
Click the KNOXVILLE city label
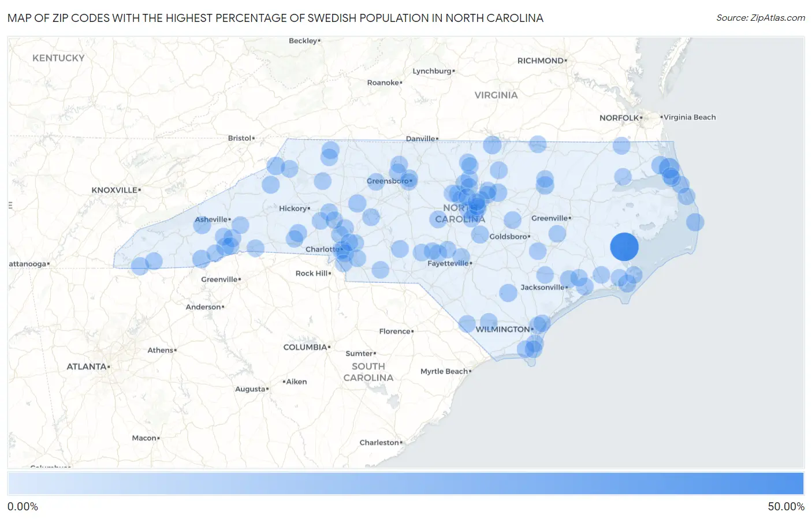[114, 190]
